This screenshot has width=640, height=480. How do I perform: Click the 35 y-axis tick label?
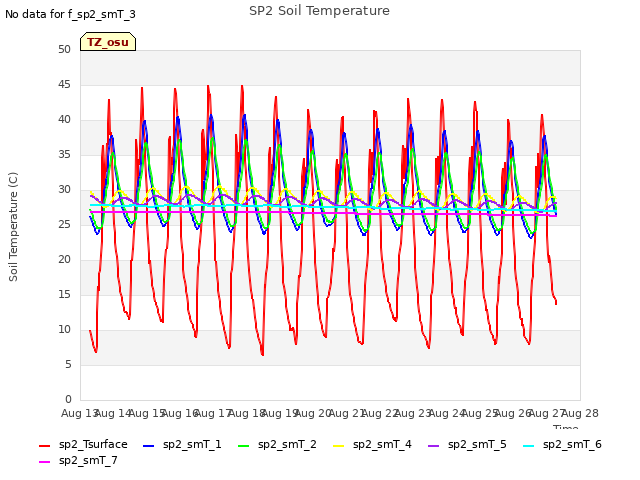click(64, 154)
